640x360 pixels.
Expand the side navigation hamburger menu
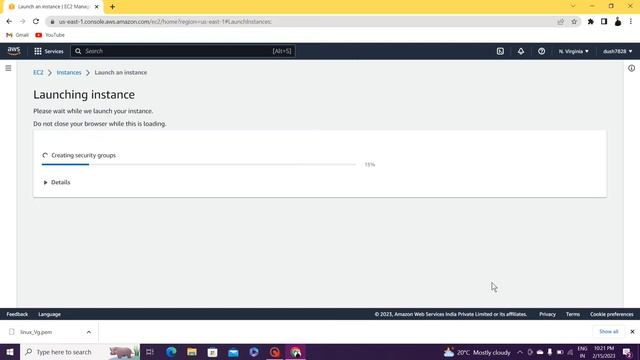point(8,68)
